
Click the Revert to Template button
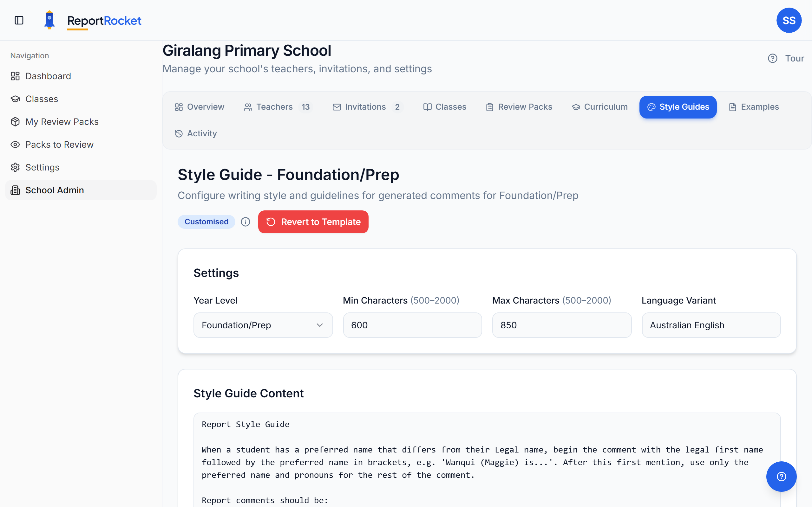[x=313, y=221]
